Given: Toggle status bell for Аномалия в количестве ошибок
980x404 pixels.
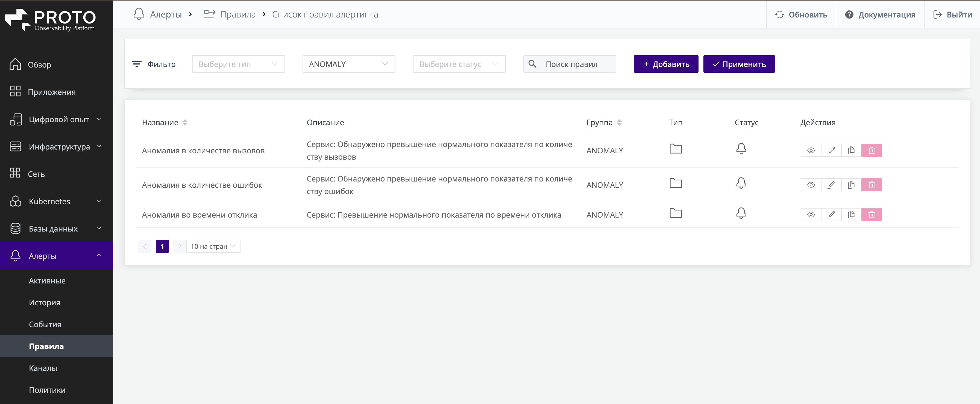Looking at the screenshot, I should pos(741,183).
